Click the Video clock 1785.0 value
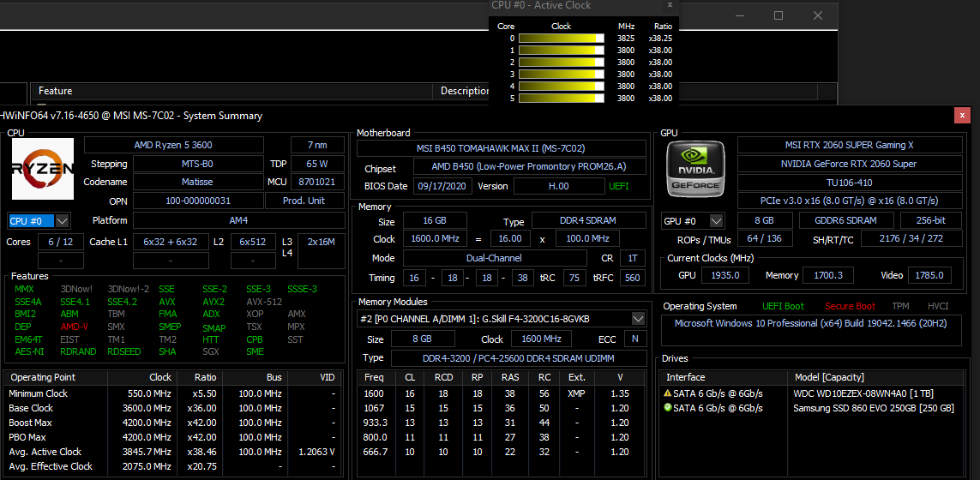 [x=930, y=275]
